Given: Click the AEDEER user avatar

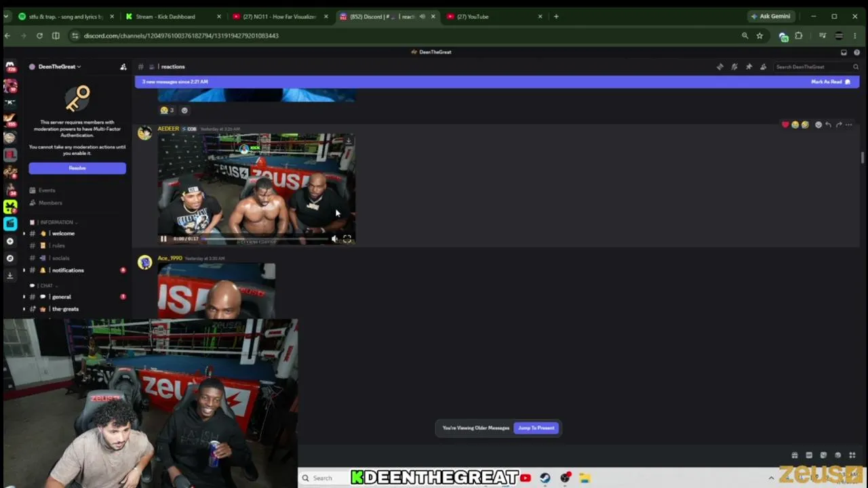Looking at the screenshot, I should point(145,133).
